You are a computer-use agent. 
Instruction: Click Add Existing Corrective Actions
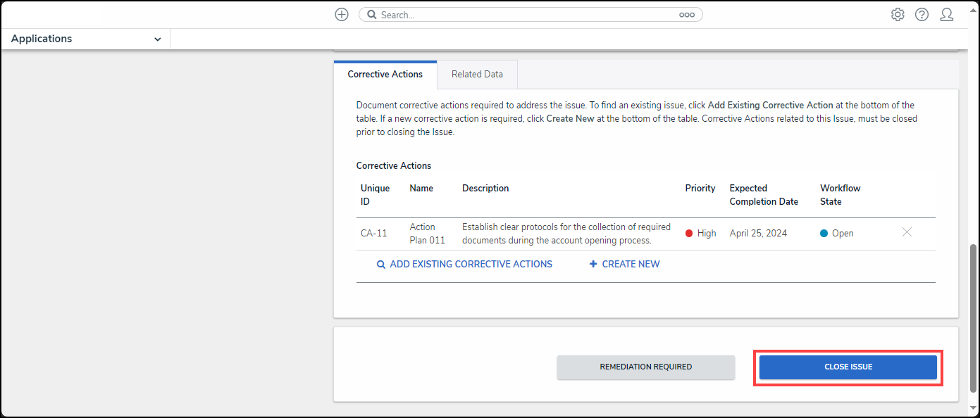click(464, 265)
